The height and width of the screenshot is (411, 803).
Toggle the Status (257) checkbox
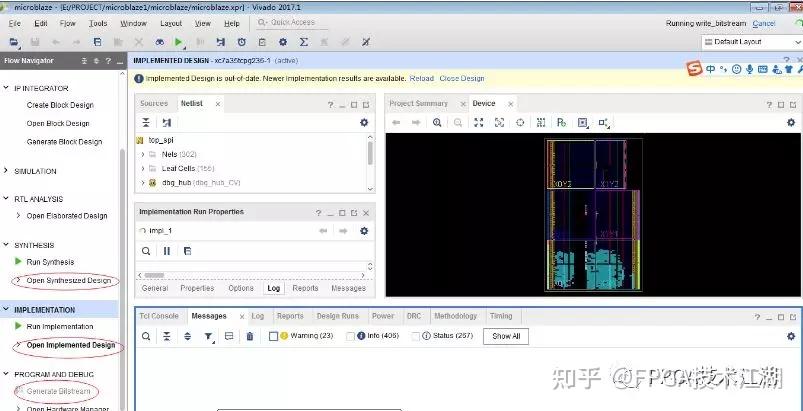[x=416, y=336]
